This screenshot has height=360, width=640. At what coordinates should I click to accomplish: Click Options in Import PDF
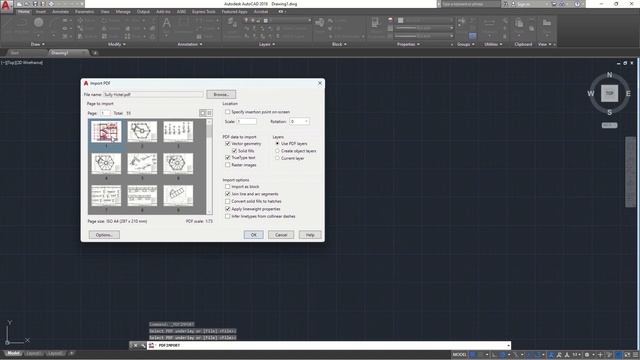point(104,235)
